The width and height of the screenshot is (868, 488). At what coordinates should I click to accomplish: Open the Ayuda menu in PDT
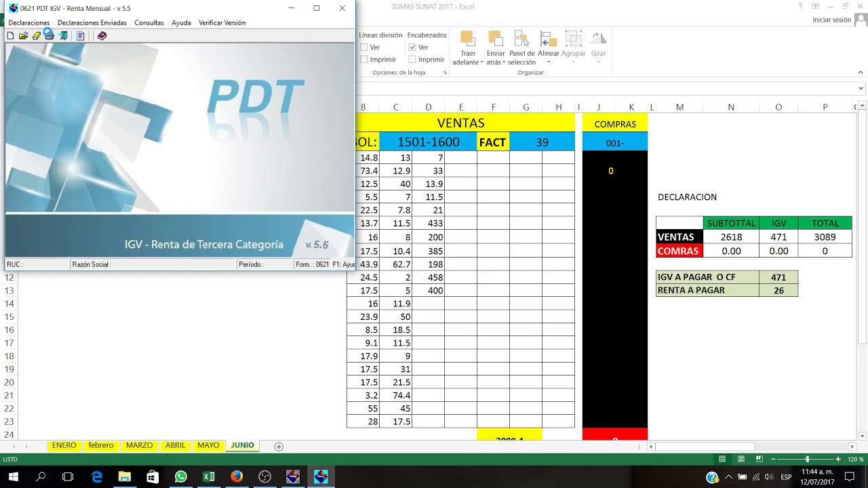181,22
